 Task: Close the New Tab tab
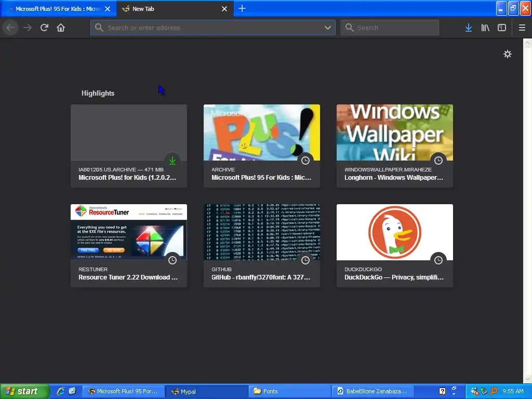224,9
